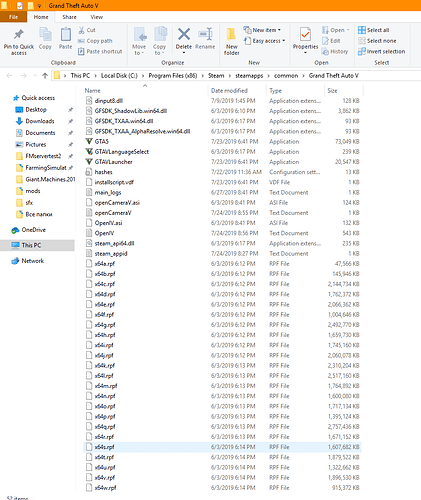Select steam_api64.dll file

tap(222, 243)
